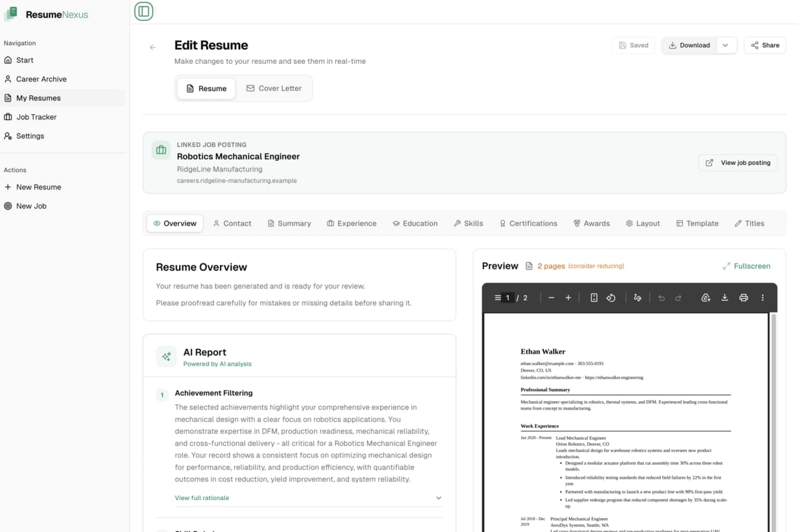
Task: Collapse the sidebar with the panel icon
Action: pos(144,11)
